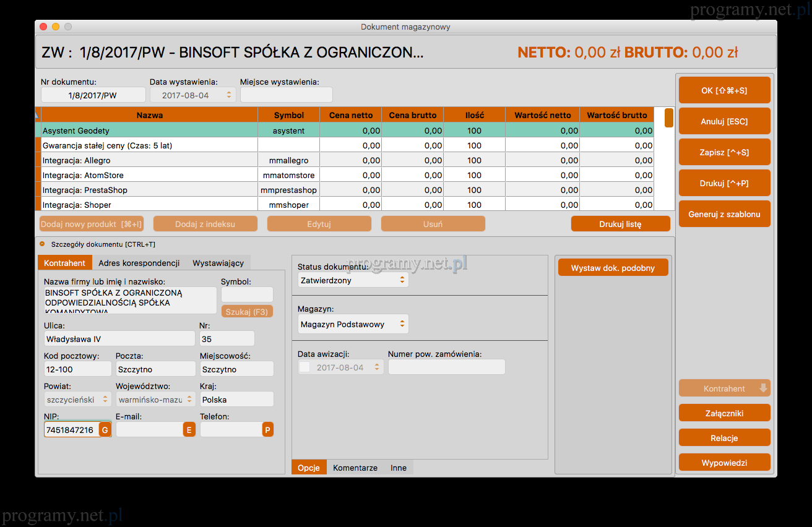This screenshot has height=527, width=812.
Task: Click the Data wystawienia date stepper
Action: pos(229,95)
